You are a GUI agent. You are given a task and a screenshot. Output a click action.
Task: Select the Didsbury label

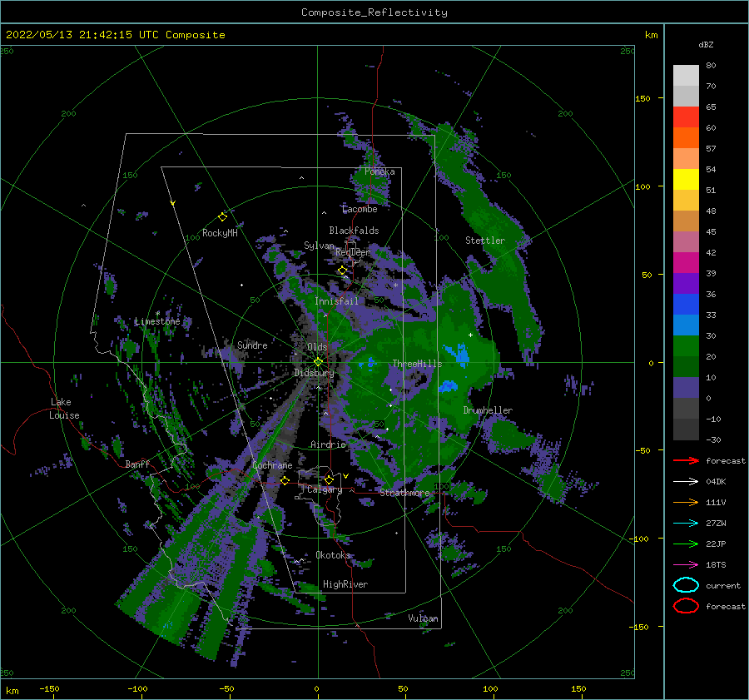[315, 373]
